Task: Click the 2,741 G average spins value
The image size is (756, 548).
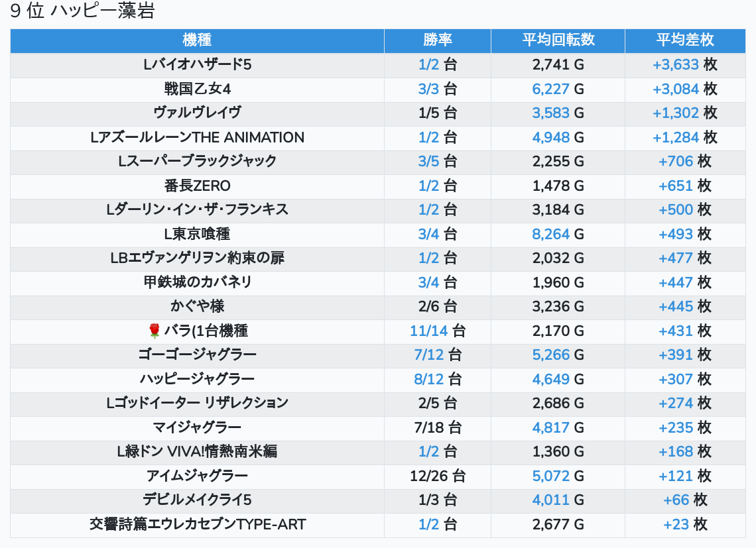Action: click(558, 64)
